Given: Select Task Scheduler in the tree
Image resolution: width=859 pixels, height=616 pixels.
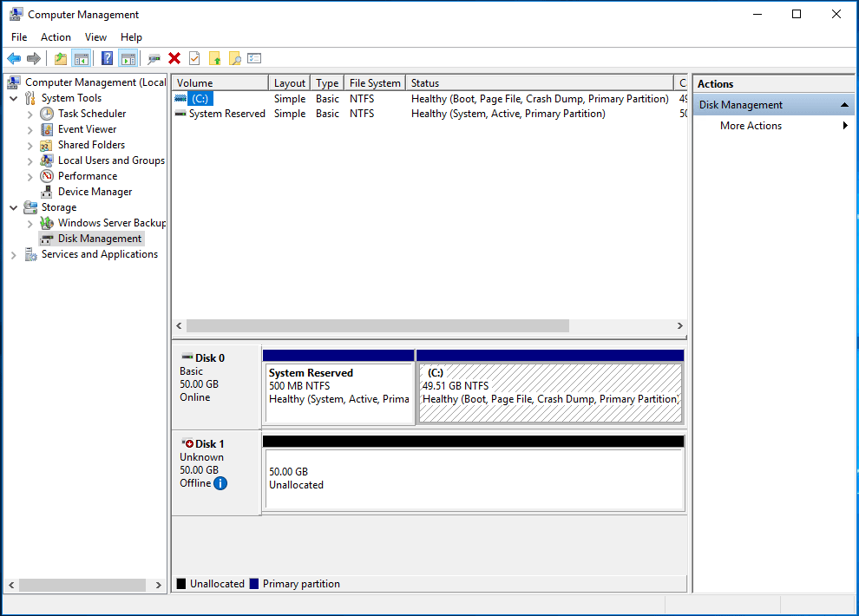Looking at the screenshot, I should [92, 114].
